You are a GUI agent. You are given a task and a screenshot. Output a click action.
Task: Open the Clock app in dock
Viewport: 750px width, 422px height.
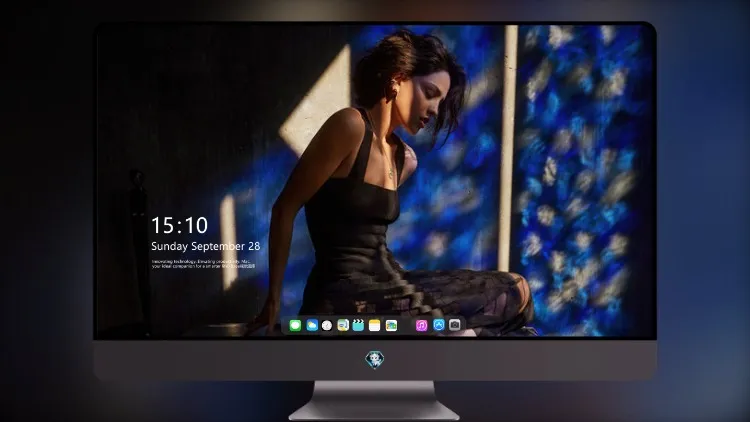pyautogui.click(x=327, y=325)
